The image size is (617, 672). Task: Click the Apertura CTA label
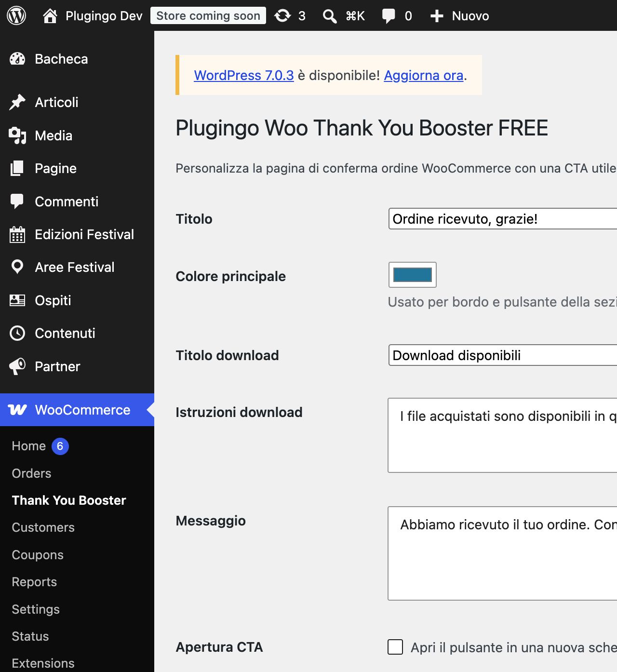coord(219,647)
